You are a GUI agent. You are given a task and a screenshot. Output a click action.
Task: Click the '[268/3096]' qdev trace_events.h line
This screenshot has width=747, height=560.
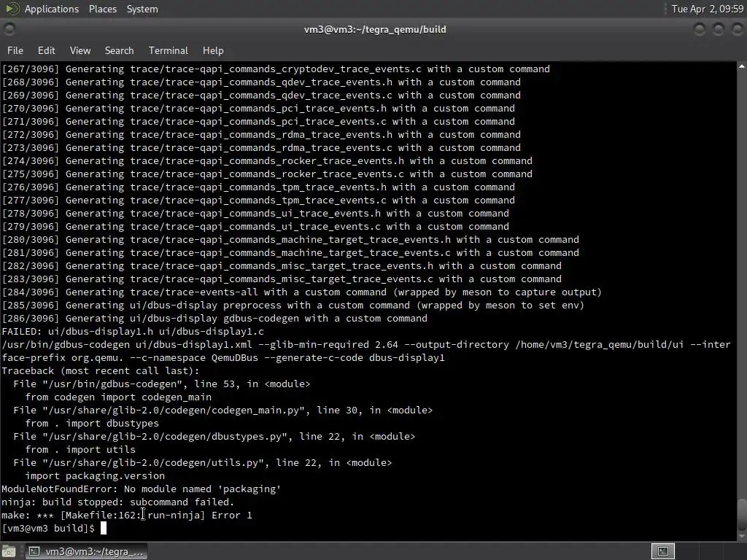click(x=261, y=82)
